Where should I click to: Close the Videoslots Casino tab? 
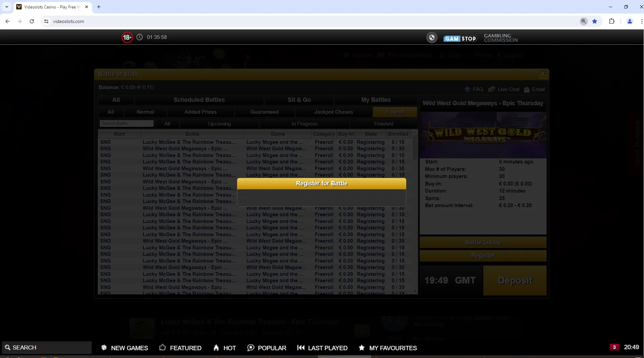[x=87, y=7]
